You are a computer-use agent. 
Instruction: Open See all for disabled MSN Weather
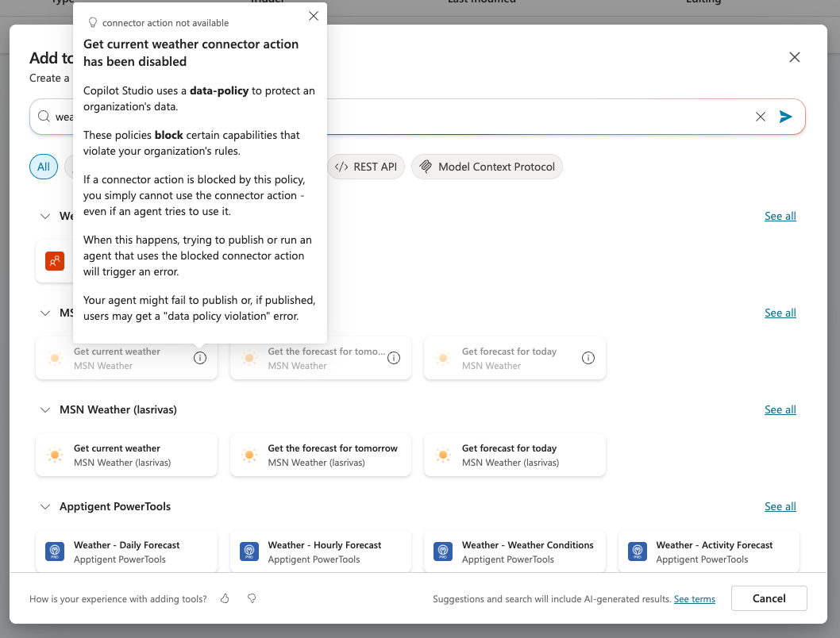point(780,313)
